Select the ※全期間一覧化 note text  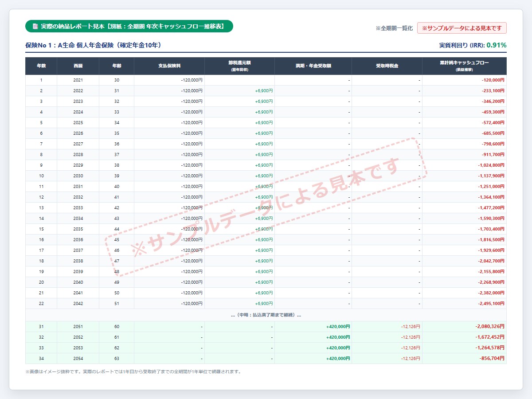pos(394,28)
